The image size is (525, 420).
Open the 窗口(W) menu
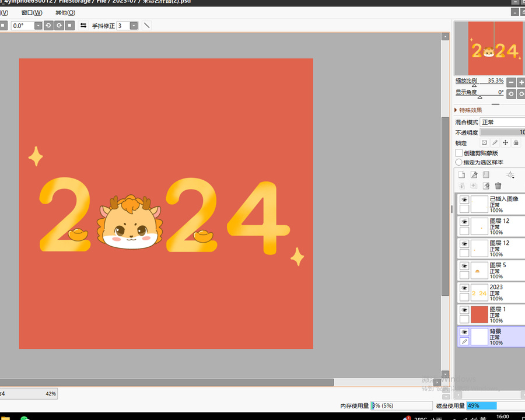(32, 13)
